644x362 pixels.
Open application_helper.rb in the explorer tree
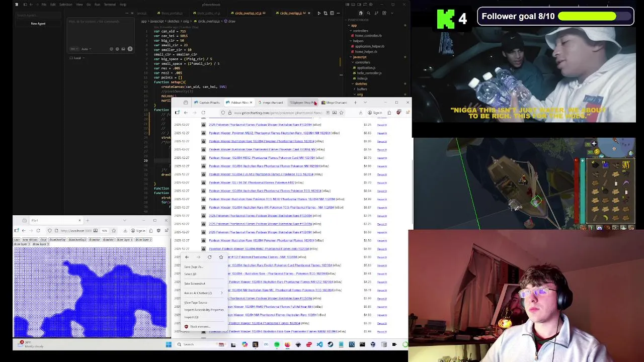370,46
